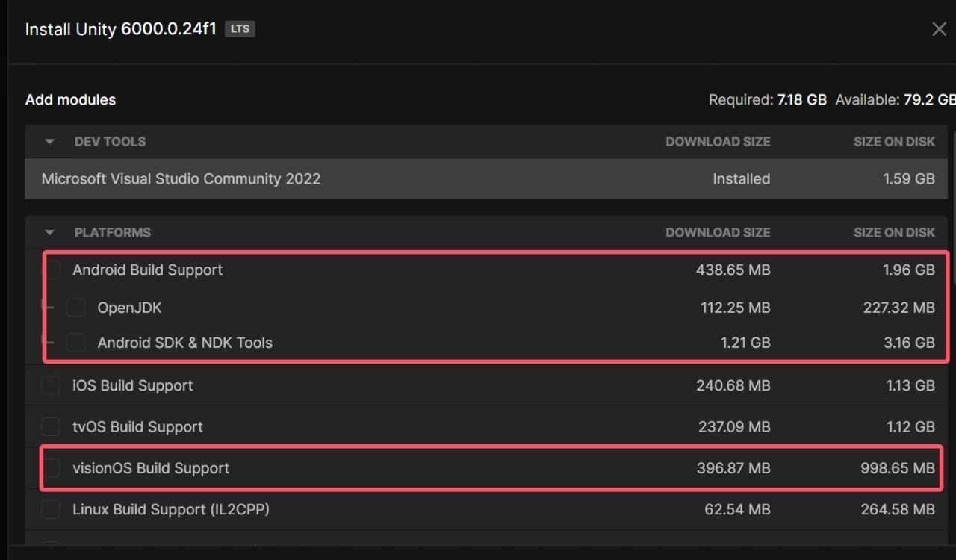Click the 396.87 MB download size value

pyautogui.click(x=733, y=468)
